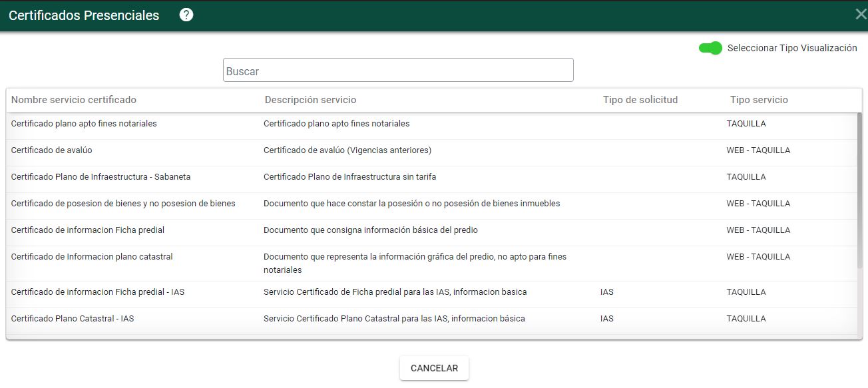Click TAQUILLA in the plano apto fines notariales row

746,124
